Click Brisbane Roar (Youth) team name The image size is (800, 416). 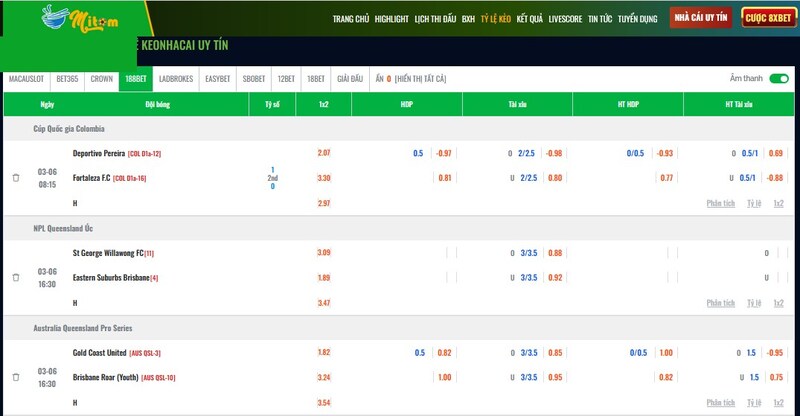(105, 377)
